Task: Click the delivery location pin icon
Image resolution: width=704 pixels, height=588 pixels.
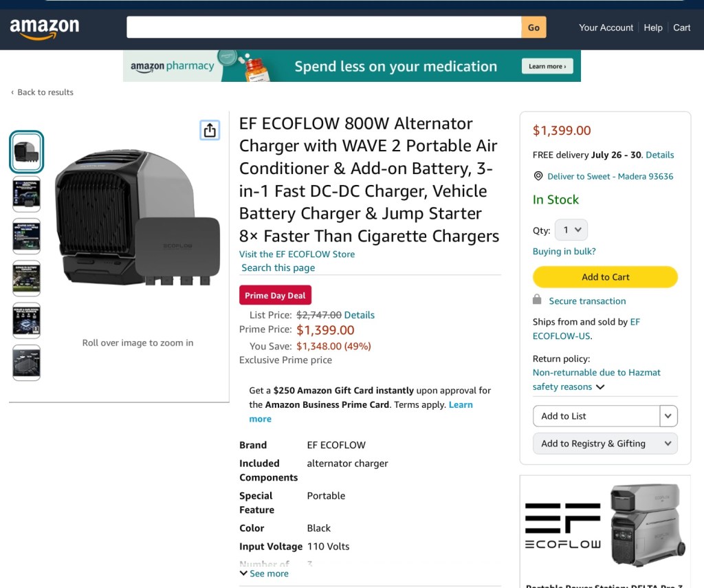Action: coord(538,176)
